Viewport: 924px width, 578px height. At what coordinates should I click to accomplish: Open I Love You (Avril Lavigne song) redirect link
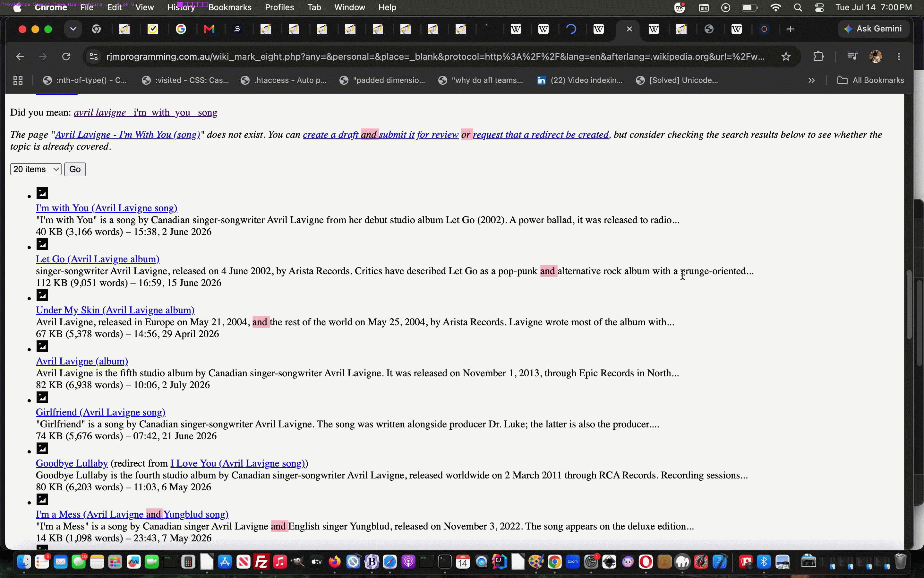(238, 463)
